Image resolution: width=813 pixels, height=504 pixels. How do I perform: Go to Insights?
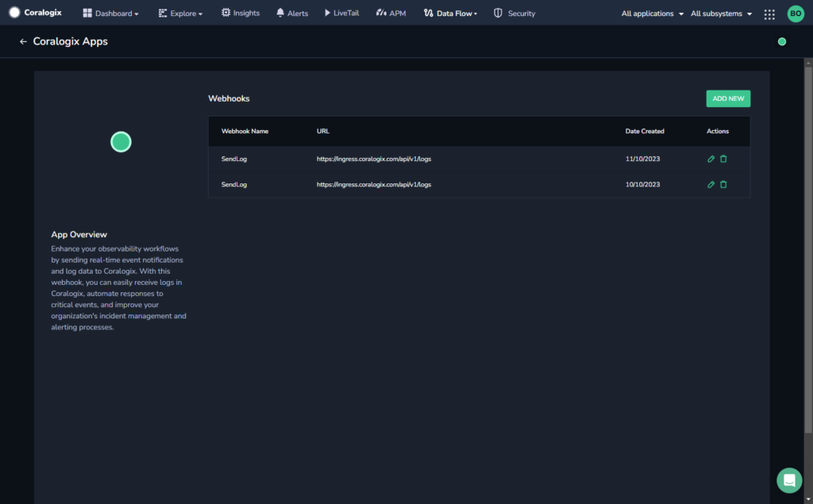[240, 13]
